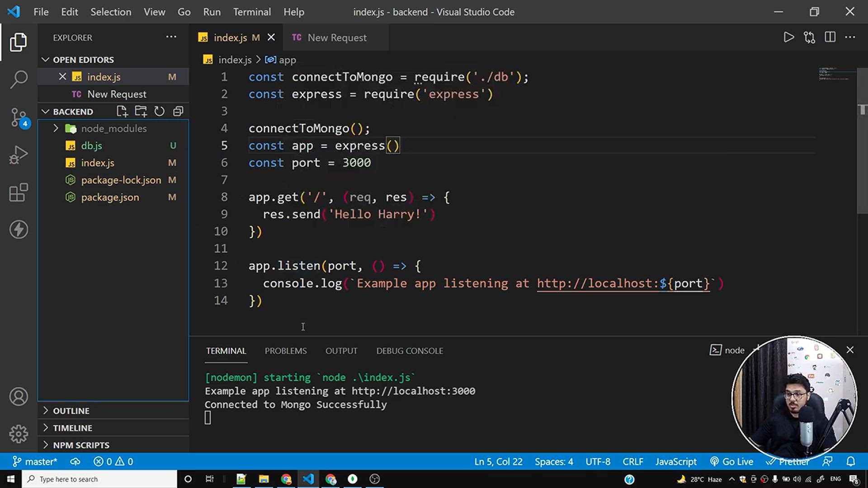Collapse the OPEN EDITORS section
This screenshot has width=868, height=488.
point(113,60)
